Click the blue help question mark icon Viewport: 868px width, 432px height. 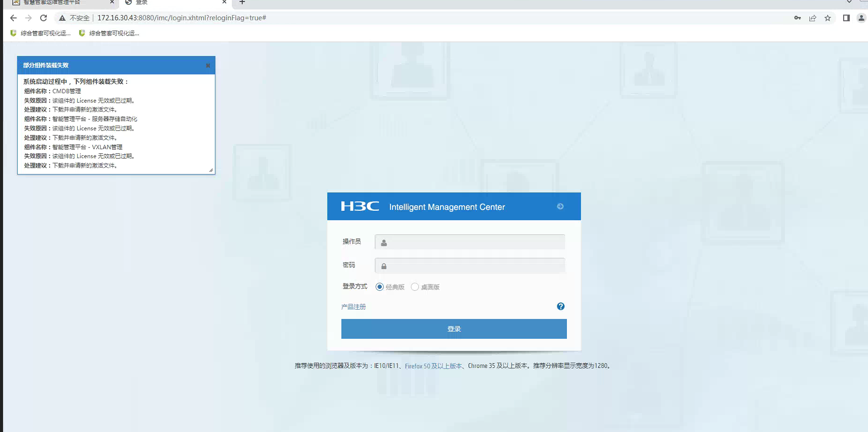(560, 306)
